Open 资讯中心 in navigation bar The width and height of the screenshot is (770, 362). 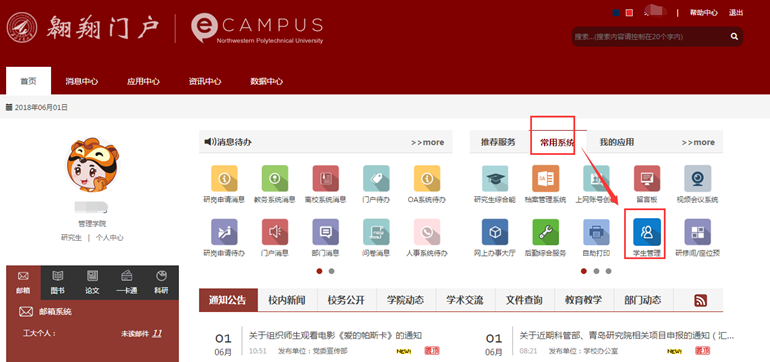pos(205,82)
